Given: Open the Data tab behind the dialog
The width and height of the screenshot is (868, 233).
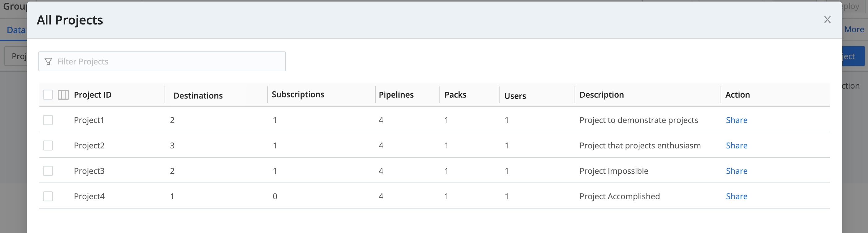Looking at the screenshot, I should point(16,30).
